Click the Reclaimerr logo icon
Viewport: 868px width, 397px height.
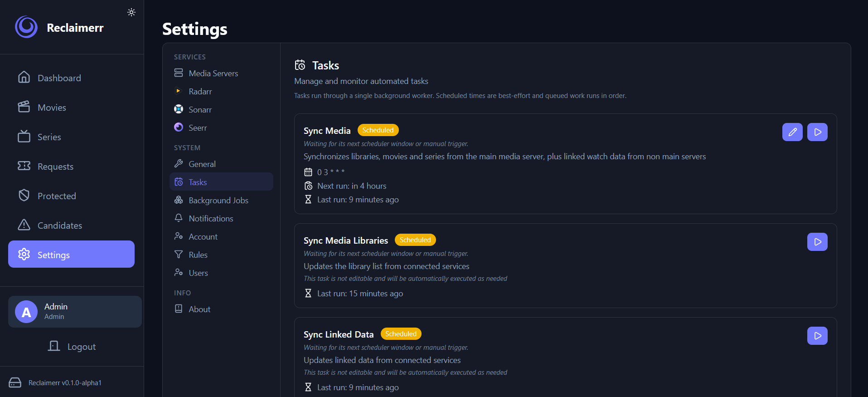(x=26, y=27)
